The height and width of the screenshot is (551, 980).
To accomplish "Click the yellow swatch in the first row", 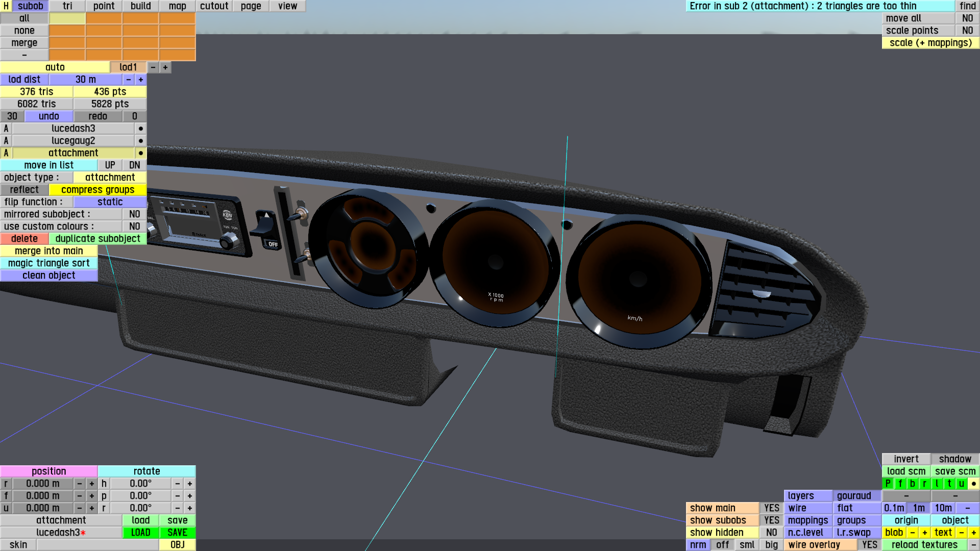I will click(x=67, y=18).
